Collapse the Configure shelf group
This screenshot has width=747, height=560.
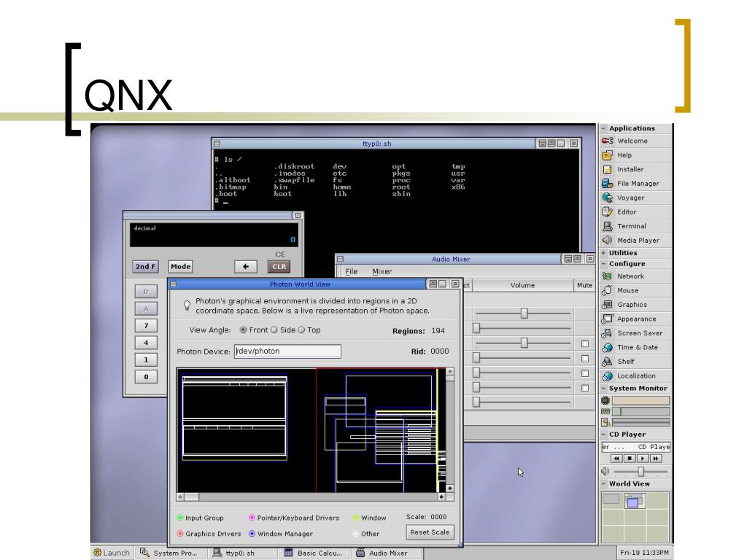[x=603, y=264]
